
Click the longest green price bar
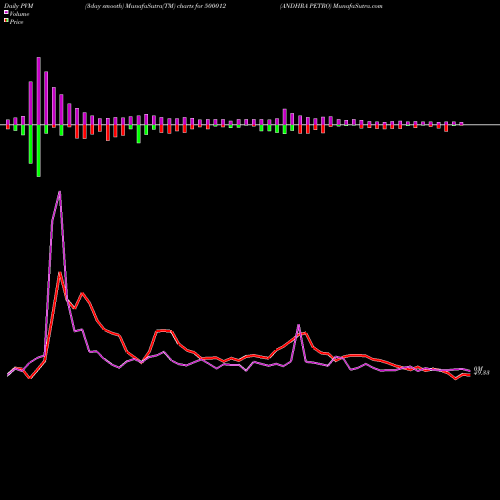39,151
